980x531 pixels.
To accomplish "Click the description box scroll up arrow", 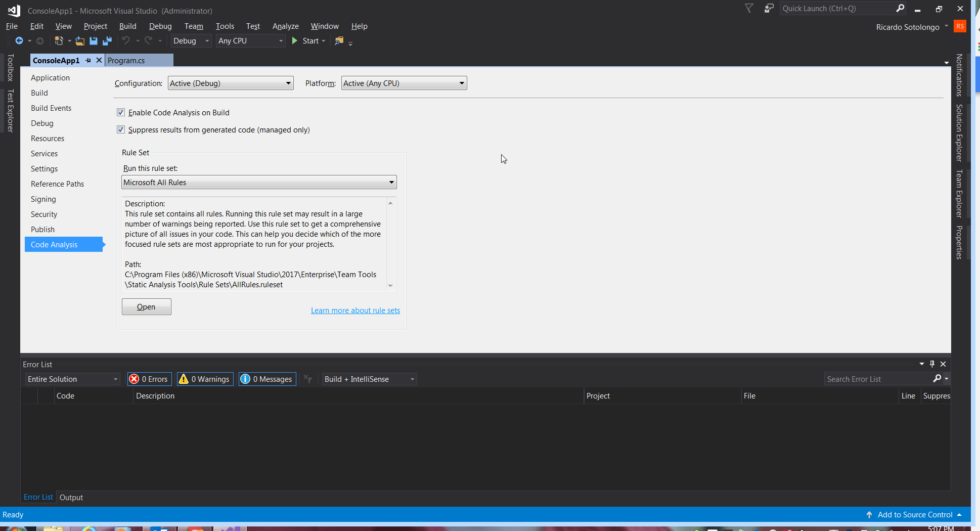I will 390,203.
